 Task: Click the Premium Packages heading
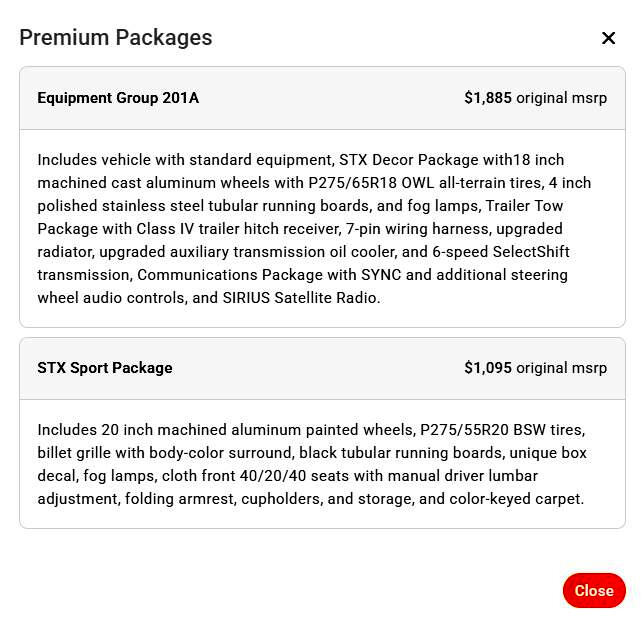tap(116, 38)
